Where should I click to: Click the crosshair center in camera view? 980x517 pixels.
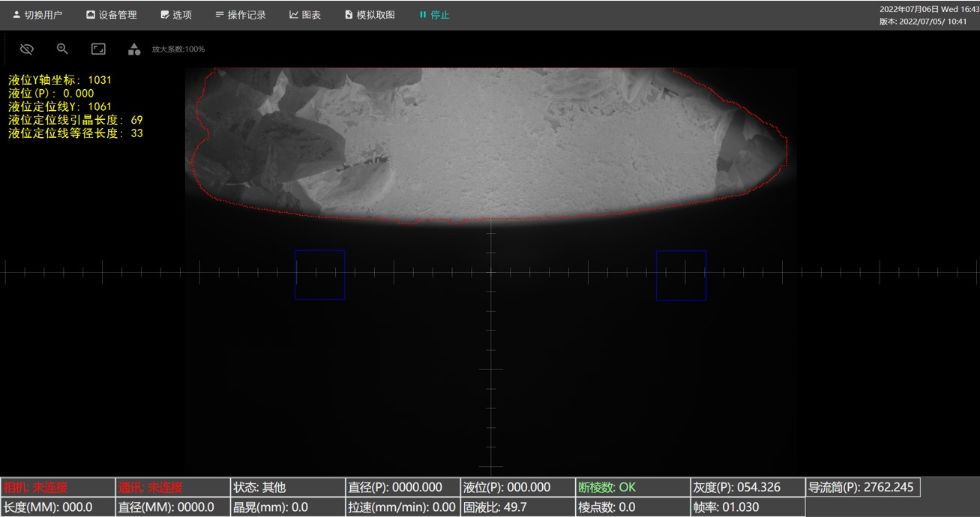click(x=491, y=273)
